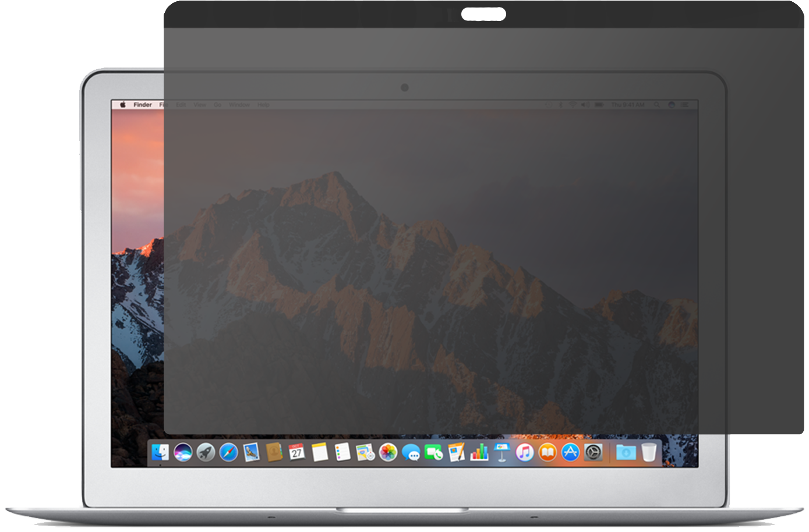Open the View menu in Finder
The width and height of the screenshot is (809, 532).
pos(200,105)
